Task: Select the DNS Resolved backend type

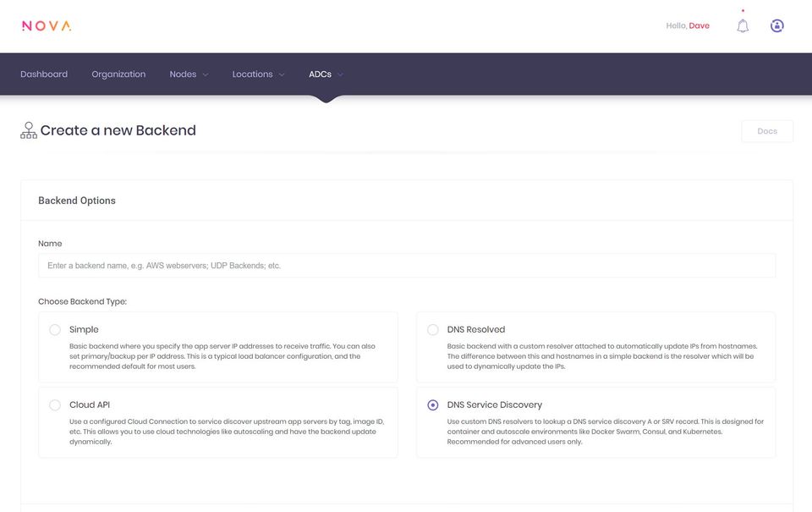Action: (x=433, y=330)
